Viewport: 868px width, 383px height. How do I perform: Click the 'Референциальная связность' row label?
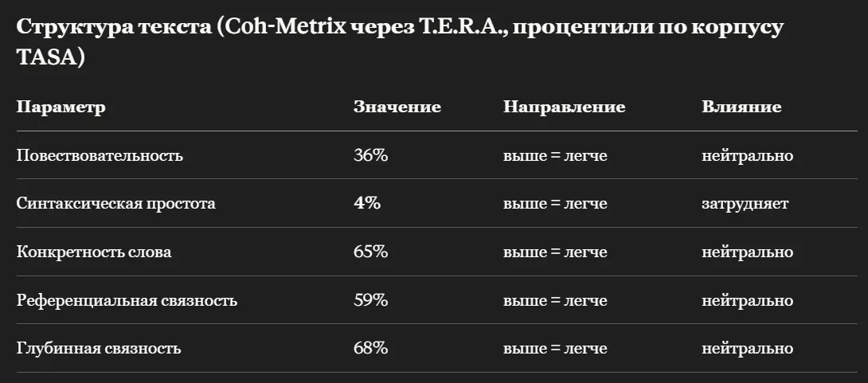[127, 300]
